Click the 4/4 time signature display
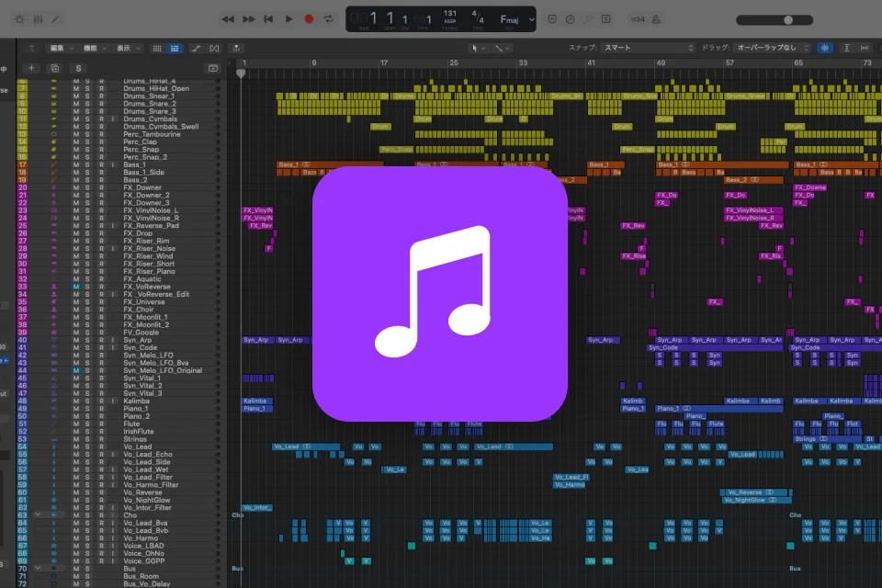Viewport: 882px width, 588px height. click(478, 17)
